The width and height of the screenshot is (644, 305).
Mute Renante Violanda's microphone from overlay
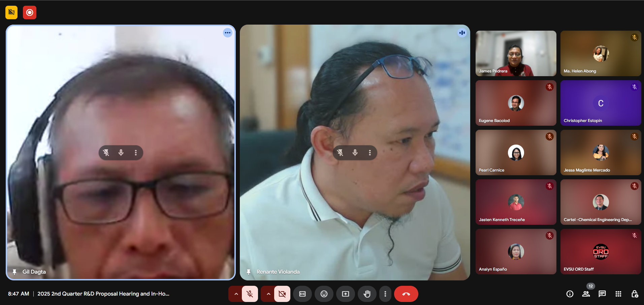click(355, 153)
